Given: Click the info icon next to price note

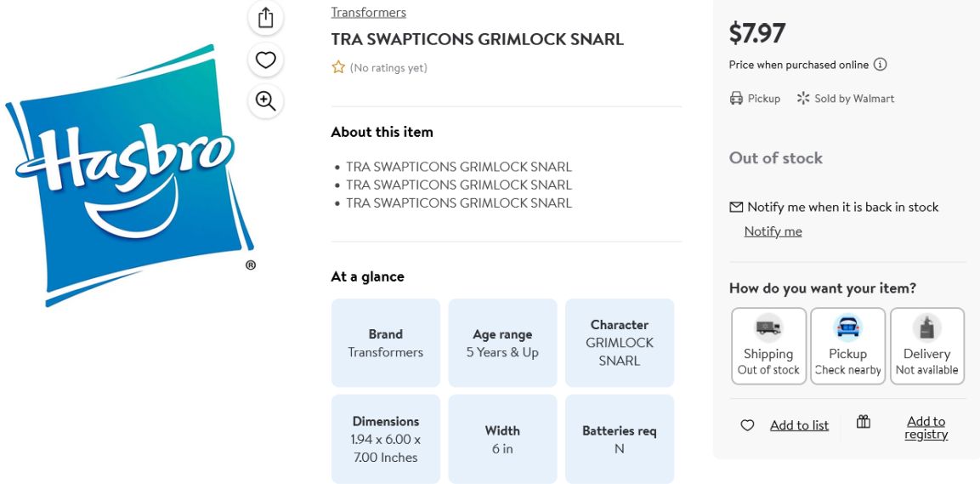Looking at the screenshot, I should coord(880,65).
